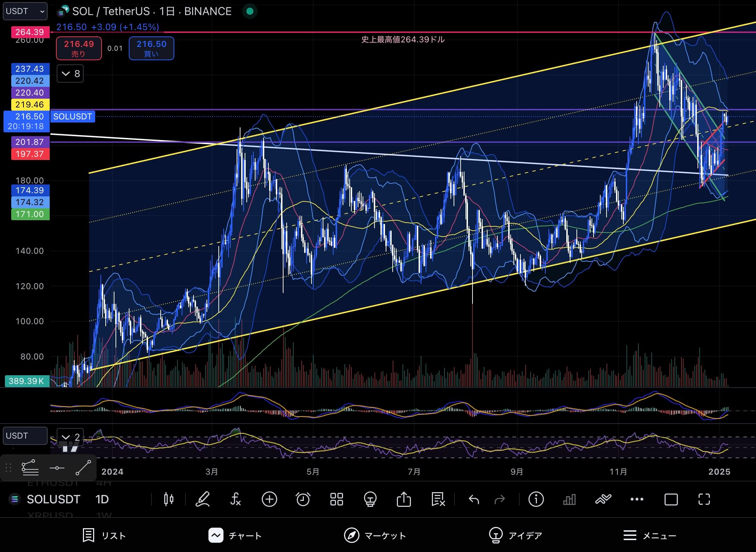Viewport: 756px width, 552px height.
Task: Click the 220.42 light-blue price label
Action: tap(30, 81)
